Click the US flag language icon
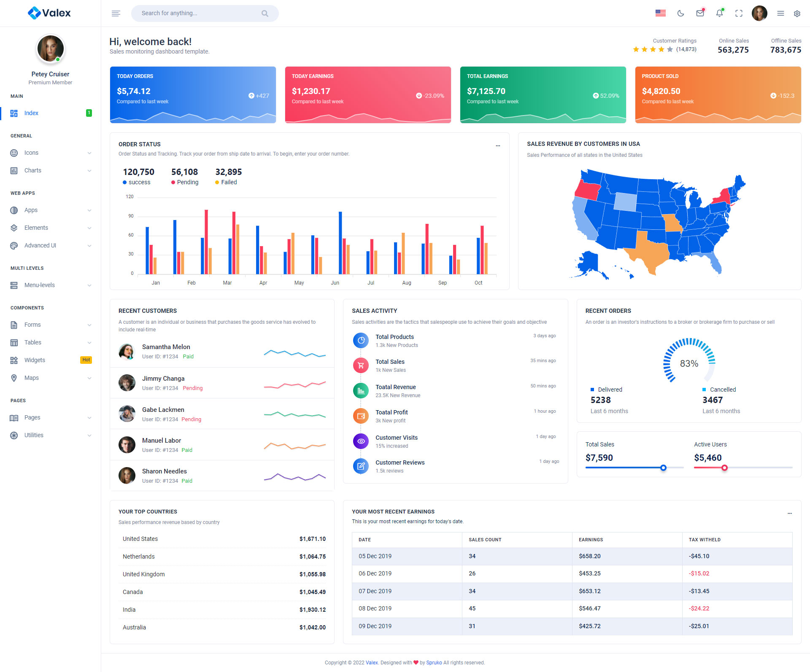The height and width of the screenshot is (672, 810). pyautogui.click(x=660, y=13)
